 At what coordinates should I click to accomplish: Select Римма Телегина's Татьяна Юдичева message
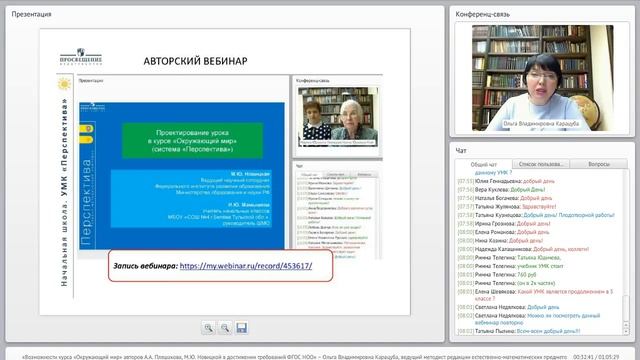click(509, 258)
